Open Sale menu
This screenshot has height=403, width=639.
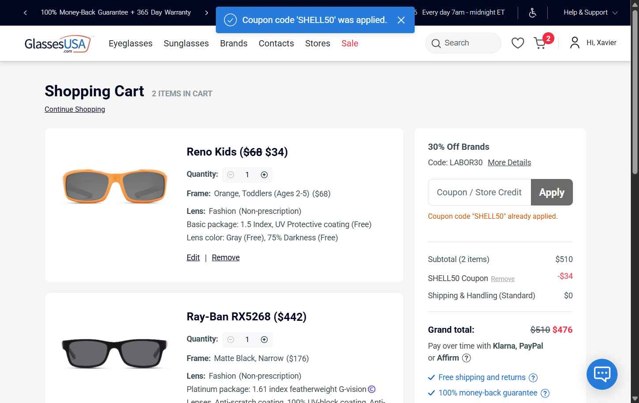(350, 43)
